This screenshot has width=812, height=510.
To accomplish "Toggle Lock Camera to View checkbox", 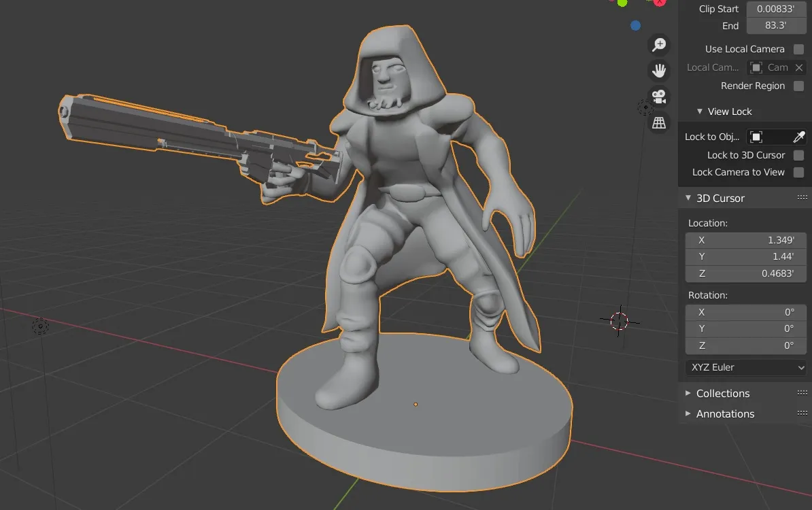I will pos(798,173).
